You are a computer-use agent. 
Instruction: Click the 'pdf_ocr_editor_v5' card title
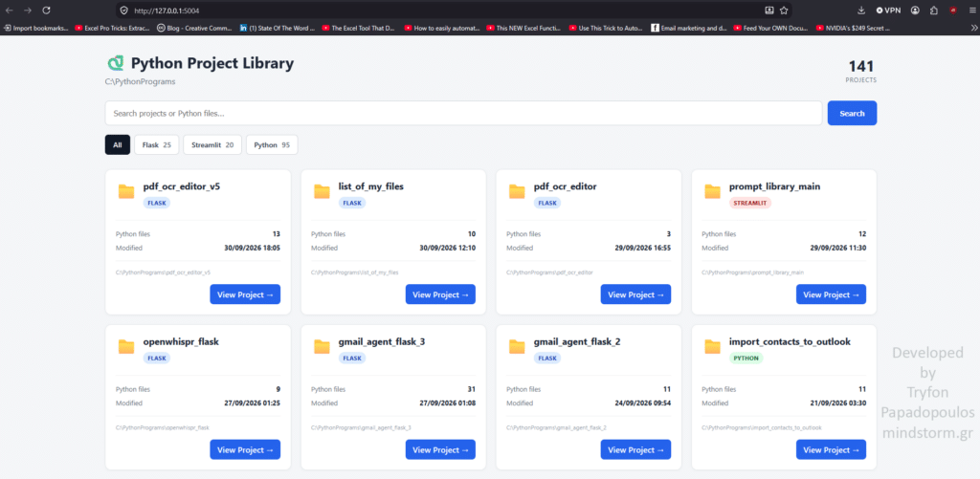[182, 186]
